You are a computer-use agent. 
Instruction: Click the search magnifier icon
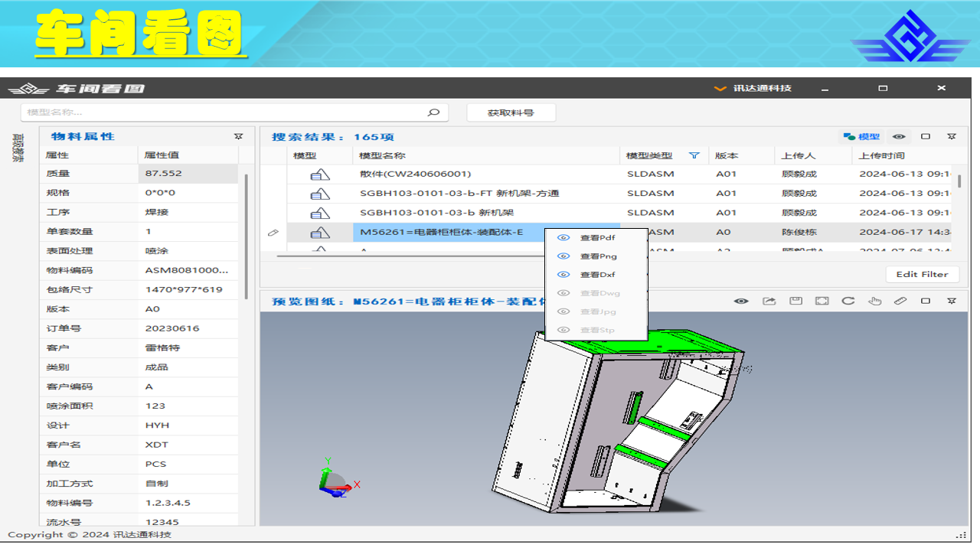[x=433, y=112]
